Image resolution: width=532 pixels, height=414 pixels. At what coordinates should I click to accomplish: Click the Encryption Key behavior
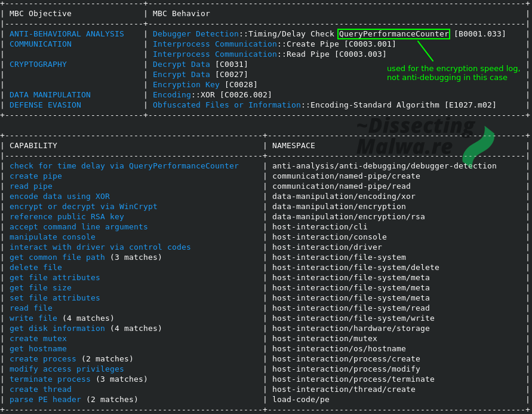pyautogui.click(x=186, y=84)
